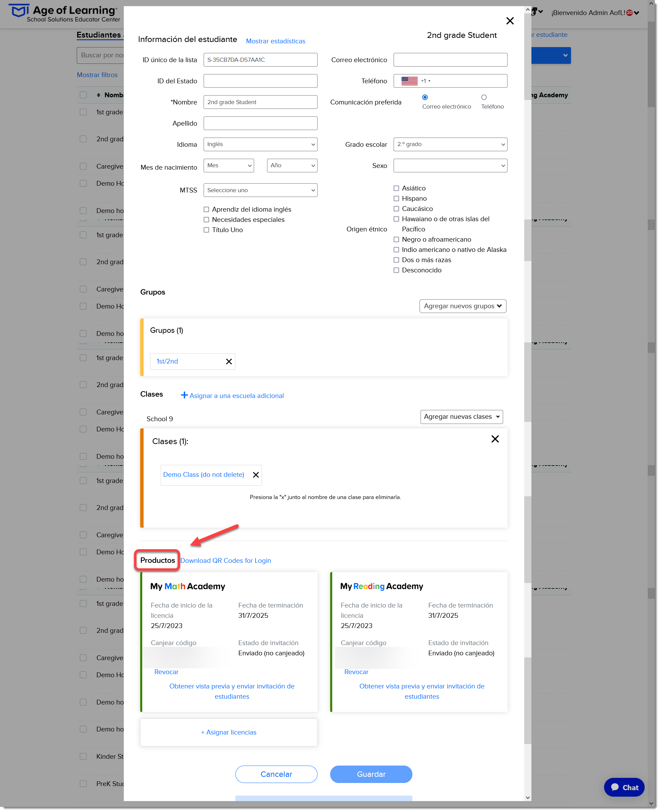Click the Correo electrónico input field
660x812 pixels.
point(450,60)
